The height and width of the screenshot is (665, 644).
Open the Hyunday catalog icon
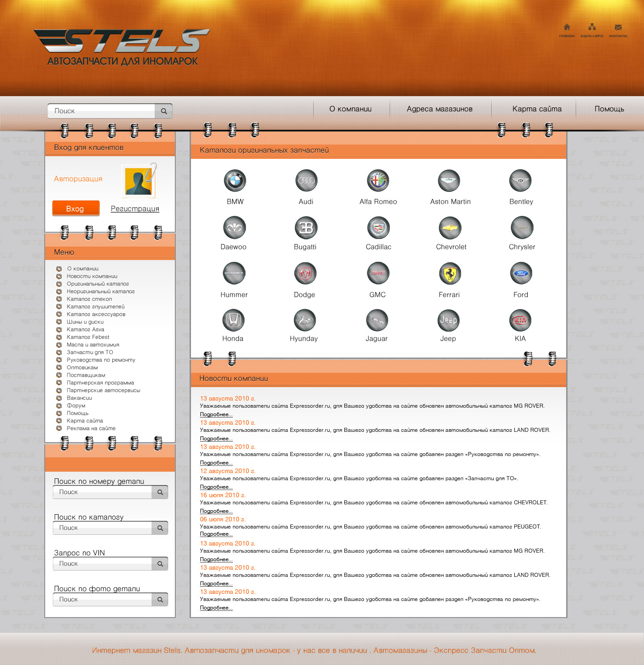(x=305, y=320)
